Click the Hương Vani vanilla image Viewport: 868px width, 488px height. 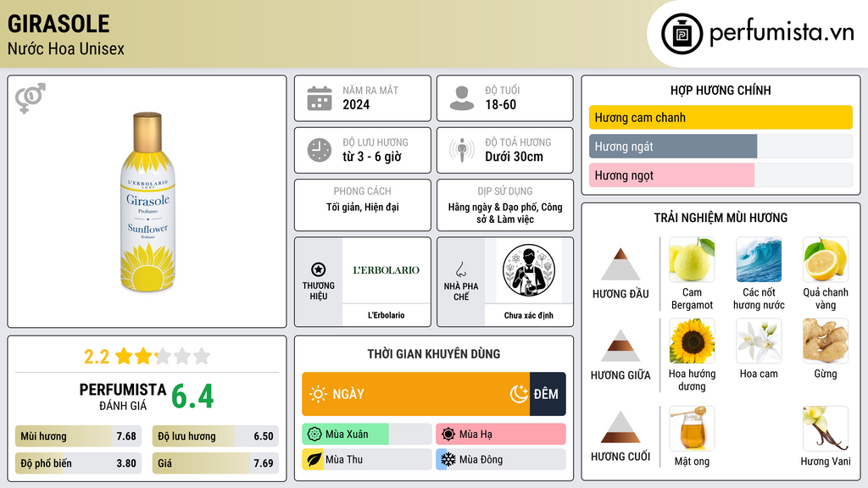(826, 429)
